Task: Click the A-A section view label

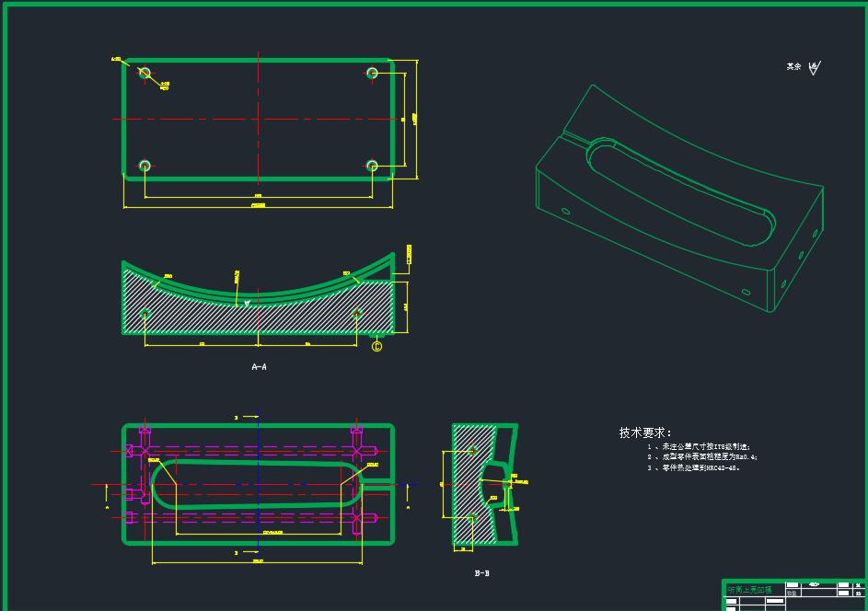Action: coord(259,367)
